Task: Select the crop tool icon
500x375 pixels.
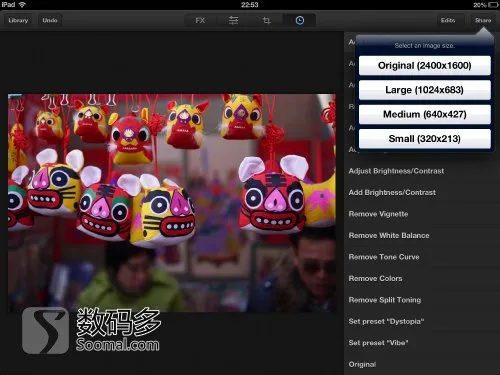Action: pos(266,21)
